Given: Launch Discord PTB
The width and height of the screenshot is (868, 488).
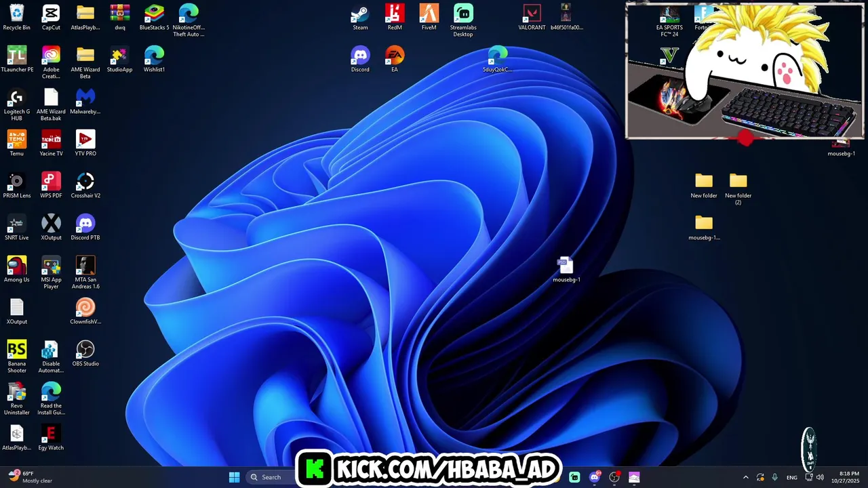Looking at the screenshot, I should coord(85,228).
